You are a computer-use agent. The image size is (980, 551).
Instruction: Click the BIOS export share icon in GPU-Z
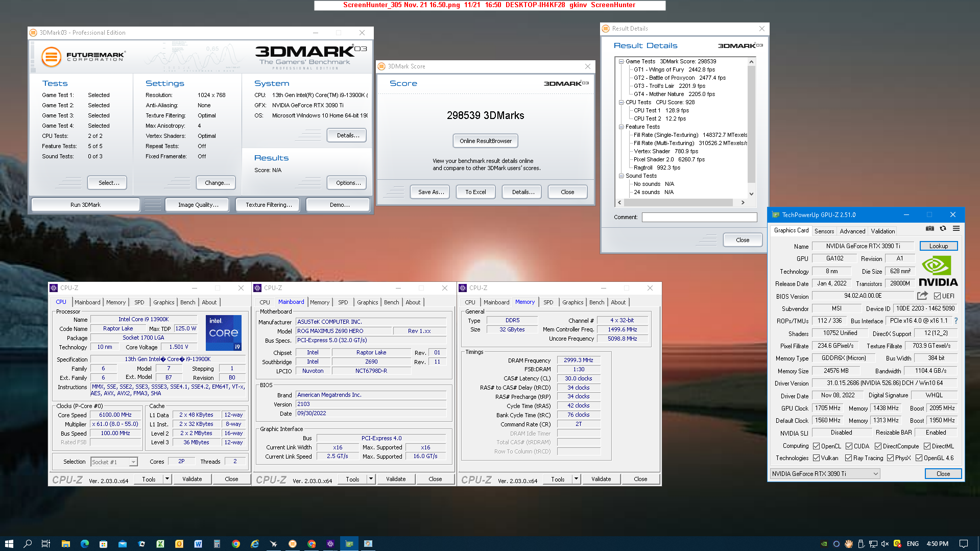tap(922, 296)
